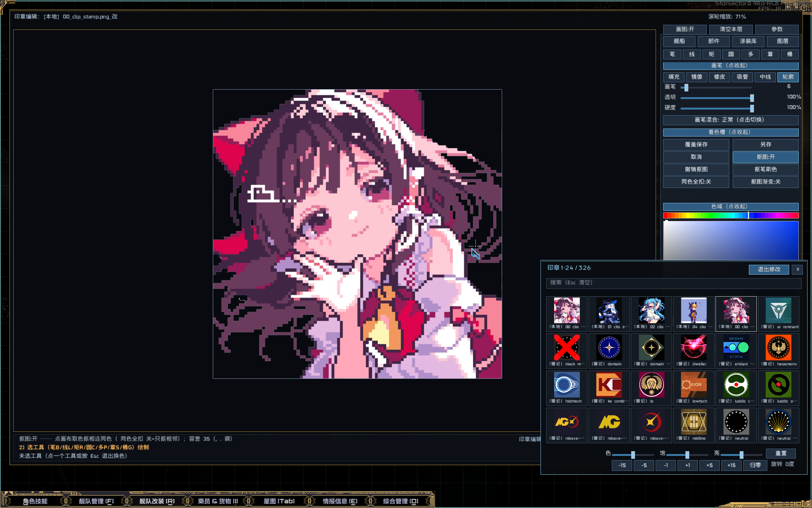812x508 pixels.
Task: Collapse the 画笔（点收起） section
Action: pyautogui.click(x=731, y=65)
